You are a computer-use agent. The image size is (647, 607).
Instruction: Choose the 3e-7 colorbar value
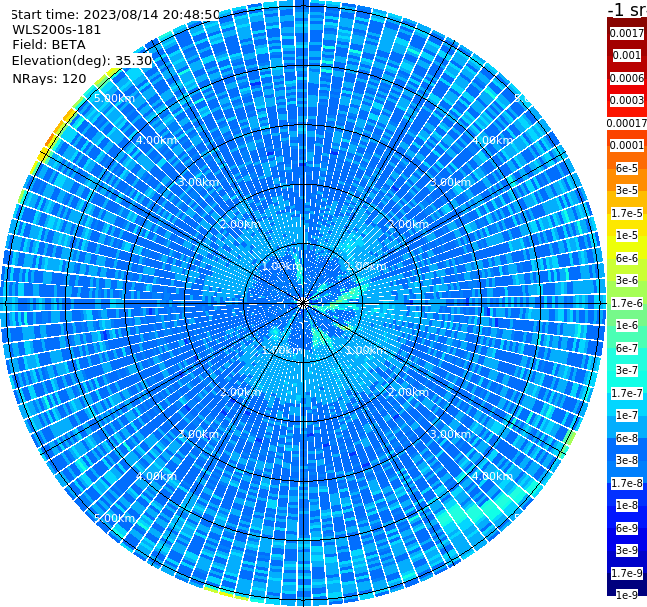click(x=626, y=370)
